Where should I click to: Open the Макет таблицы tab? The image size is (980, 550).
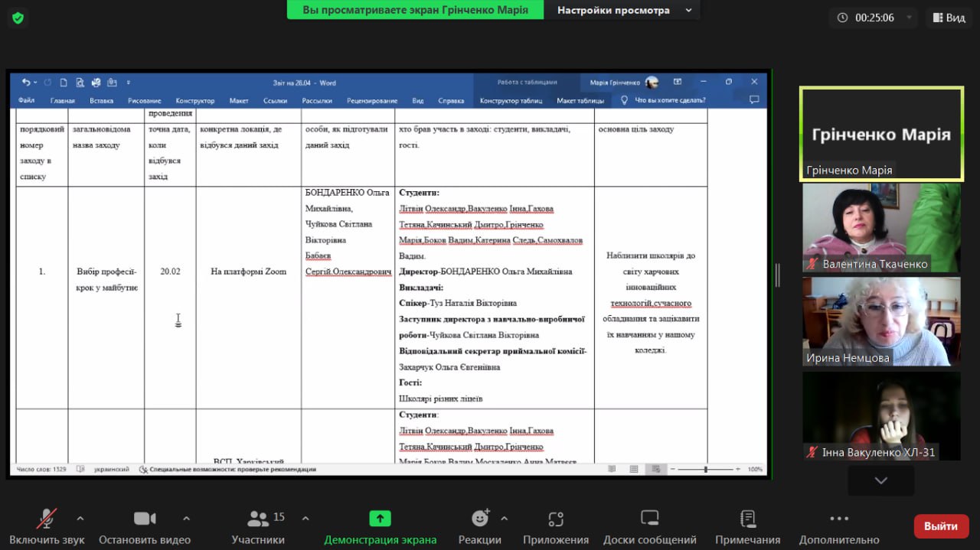[580, 100]
